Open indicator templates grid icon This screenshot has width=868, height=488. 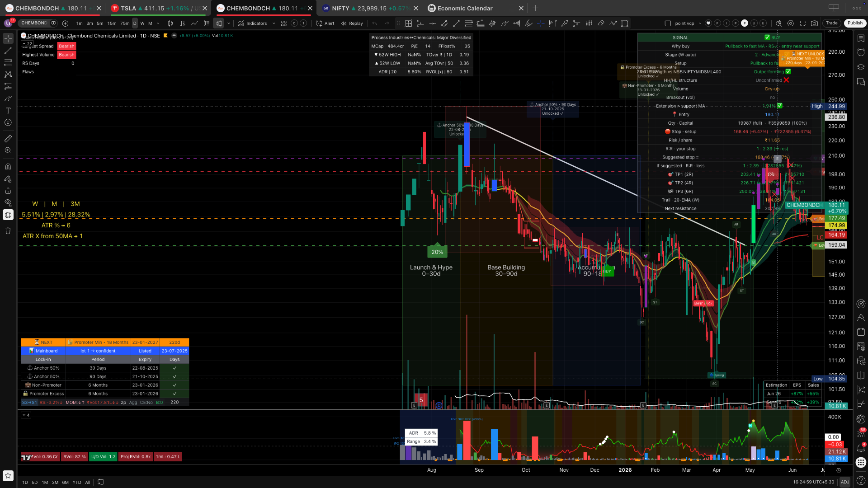coord(284,23)
